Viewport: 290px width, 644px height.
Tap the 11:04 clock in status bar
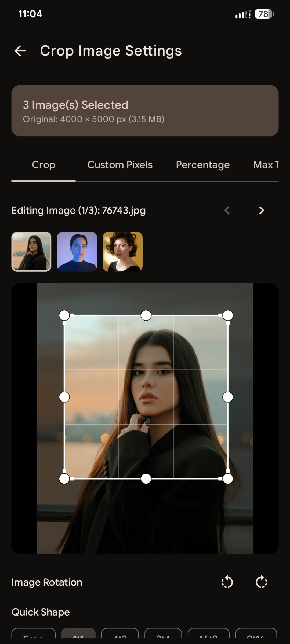click(x=30, y=14)
